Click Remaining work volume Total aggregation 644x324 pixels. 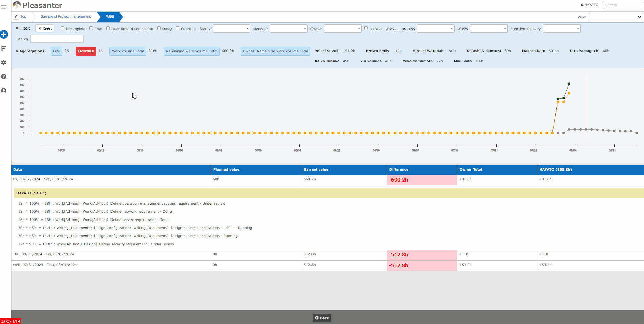(x=192, y=51)
